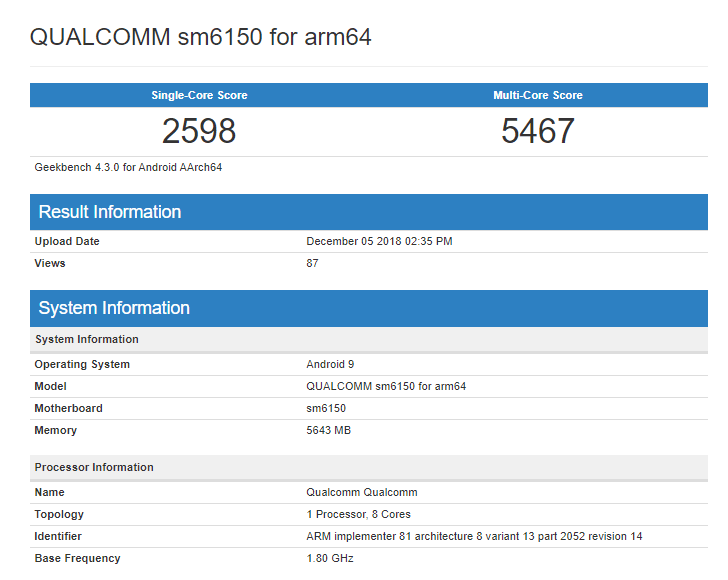This screenshot has width=728, height=580.
Task: Select the Single-Core Score header
Action: 199,95
